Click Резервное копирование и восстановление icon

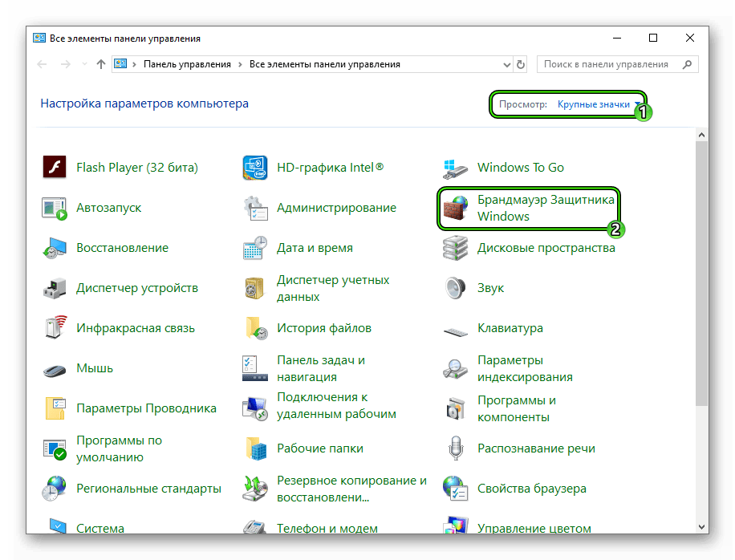(255, 489)
